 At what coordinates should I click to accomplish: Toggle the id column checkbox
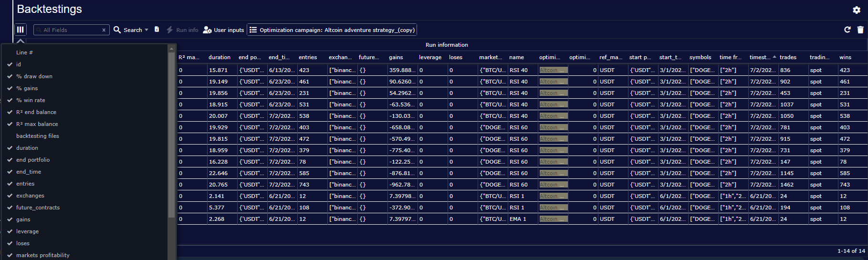[x=10, y=64]
